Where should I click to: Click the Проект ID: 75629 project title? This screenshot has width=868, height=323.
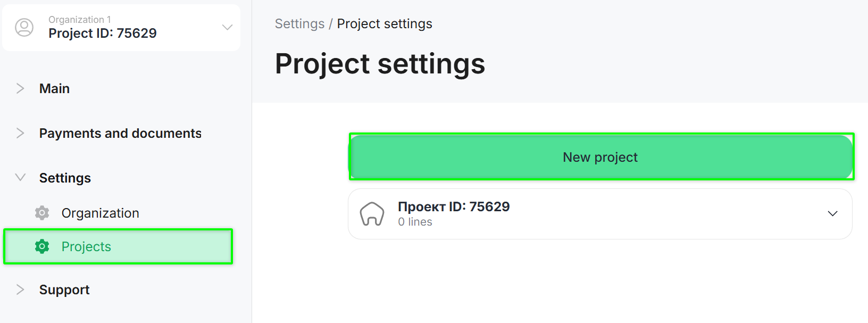(x=454, y=206)
